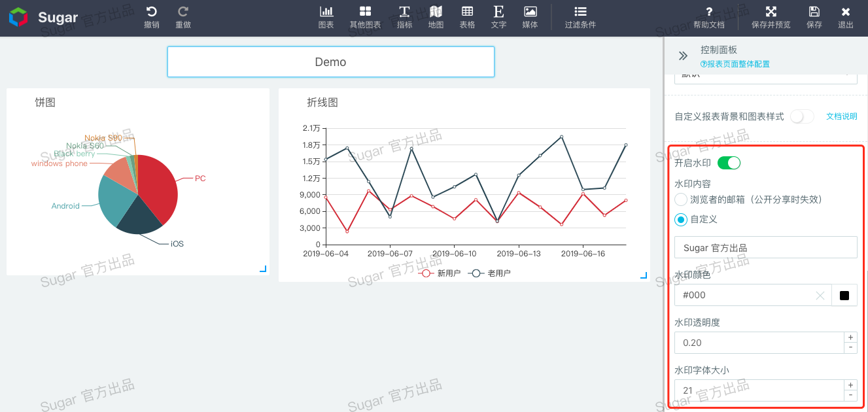Click the dark iOS pie slice
This screenshot has width=868, height=412.
(x=139, y=217)
